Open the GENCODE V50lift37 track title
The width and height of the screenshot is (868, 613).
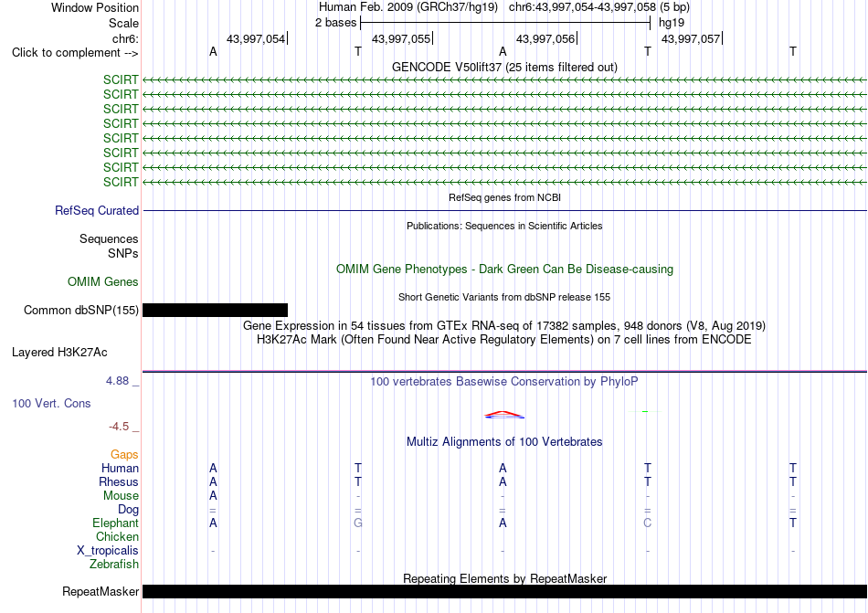pos(504,67)
